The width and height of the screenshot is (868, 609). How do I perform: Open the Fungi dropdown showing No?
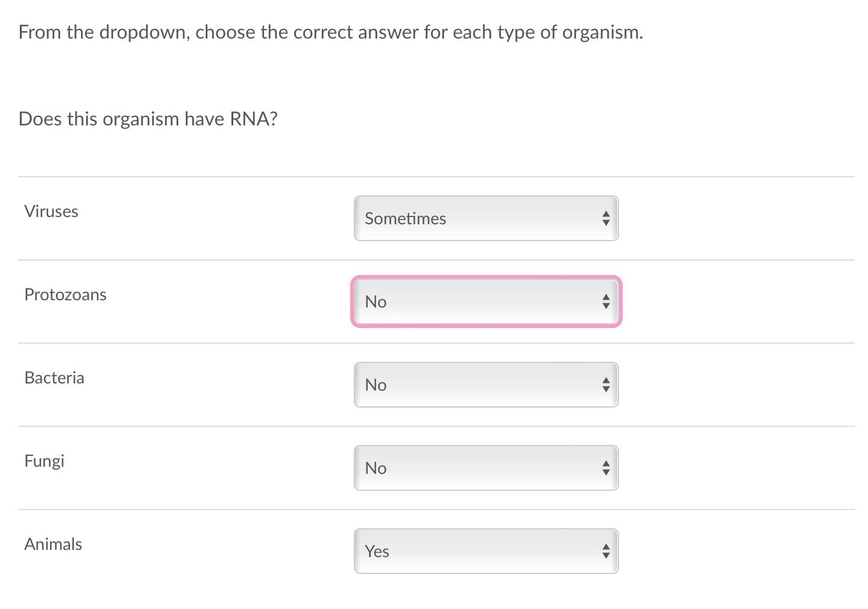(486, 468)
